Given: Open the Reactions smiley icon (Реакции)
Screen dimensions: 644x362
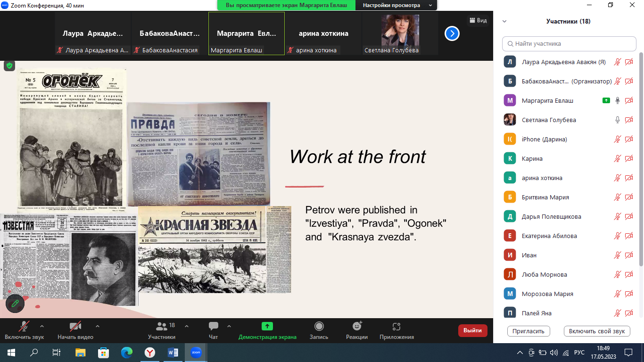Looking at the screenshot, I should point(357,326).
